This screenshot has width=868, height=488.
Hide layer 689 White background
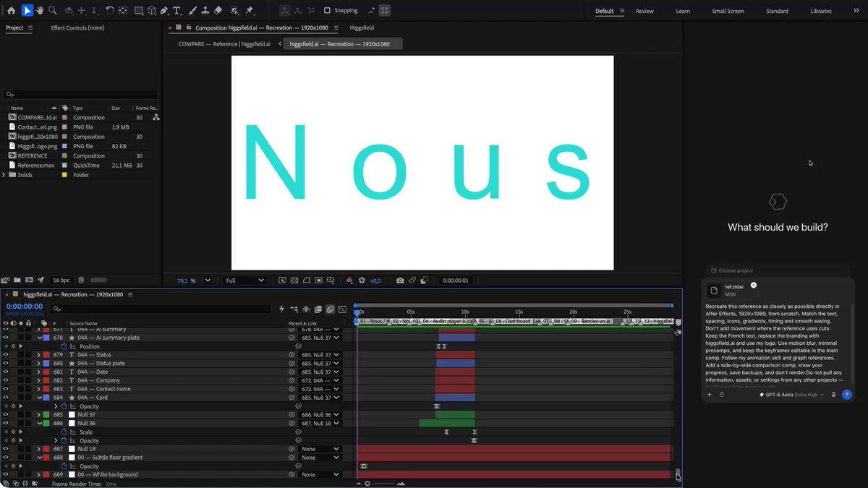(x=6, y=475)
